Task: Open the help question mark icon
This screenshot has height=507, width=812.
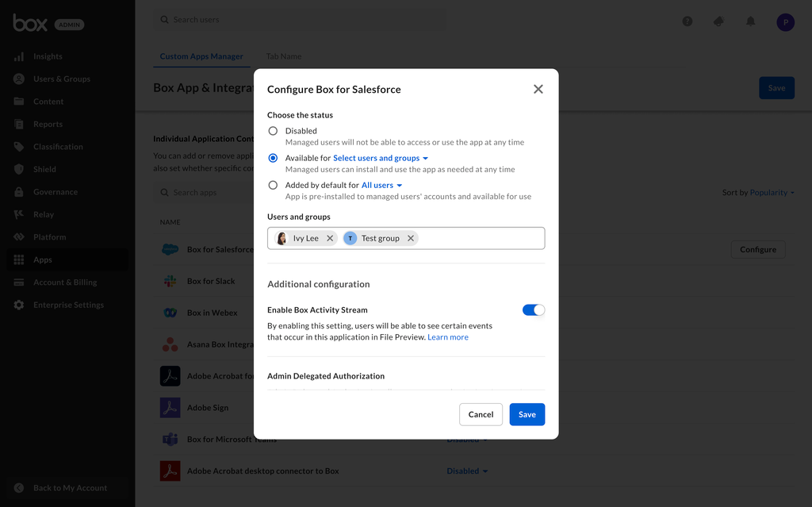Action: pos(688,21)
